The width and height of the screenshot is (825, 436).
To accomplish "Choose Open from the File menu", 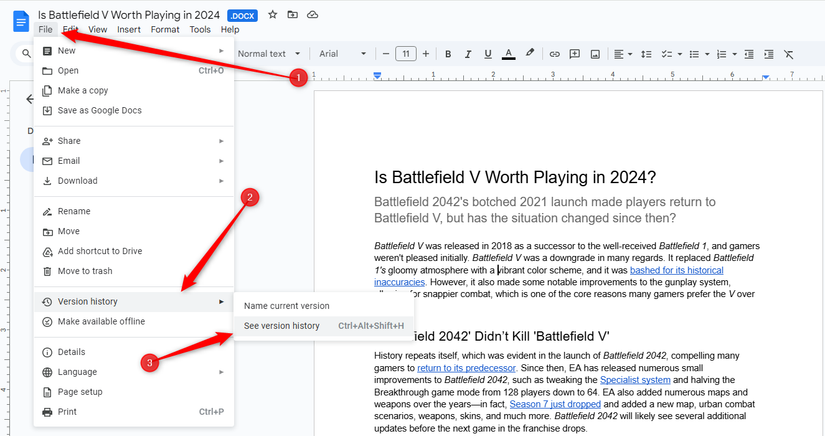I will pos(134,70).
